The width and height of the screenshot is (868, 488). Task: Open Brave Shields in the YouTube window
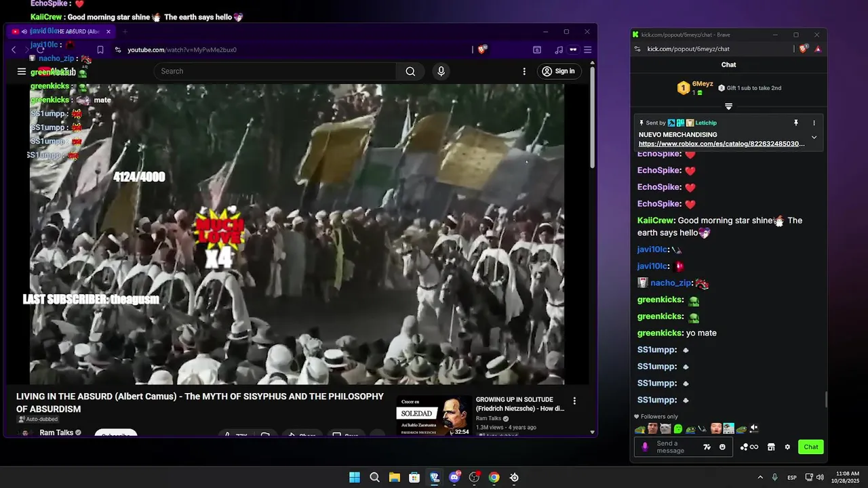(x=483, y=49)
